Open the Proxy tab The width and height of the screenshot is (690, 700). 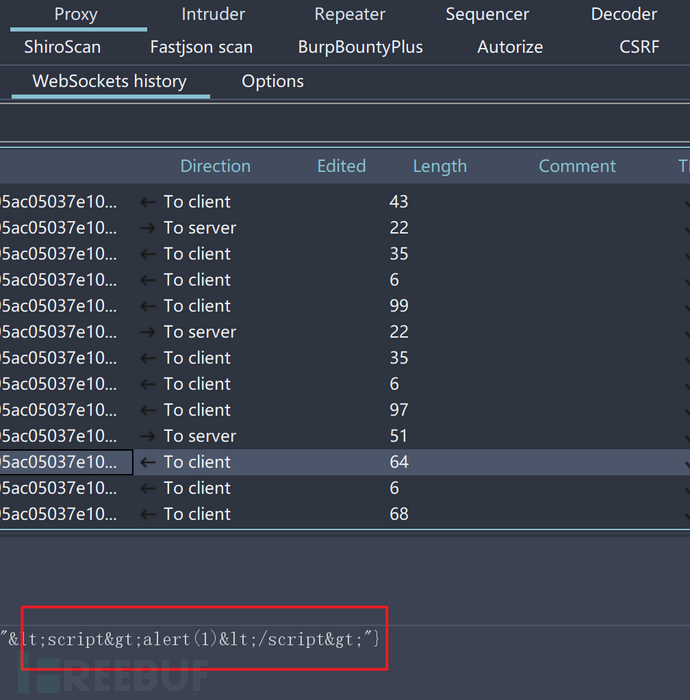pyautogui.click(x=75, y=14)
